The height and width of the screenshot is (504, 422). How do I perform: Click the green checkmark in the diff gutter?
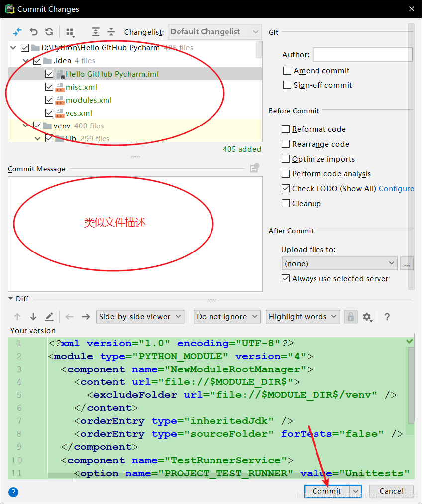410,341
